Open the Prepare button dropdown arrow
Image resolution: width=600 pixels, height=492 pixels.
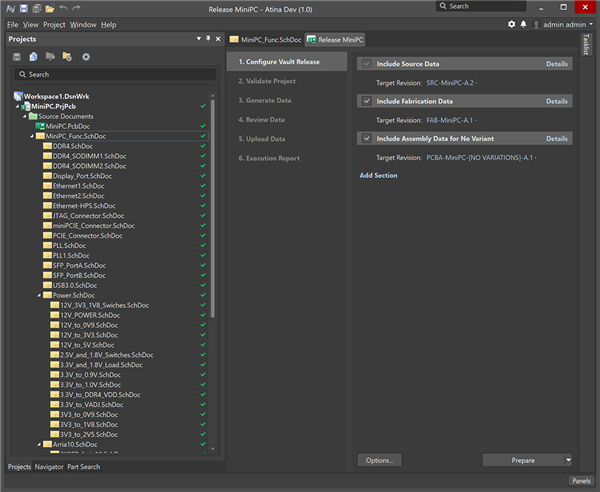pyautogui.click(x=568, y=460)
